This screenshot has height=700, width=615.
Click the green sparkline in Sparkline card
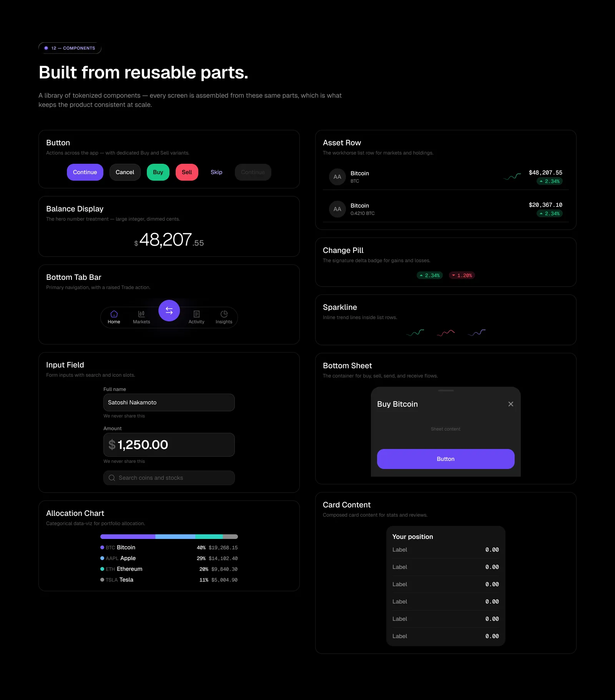[415, 332]
